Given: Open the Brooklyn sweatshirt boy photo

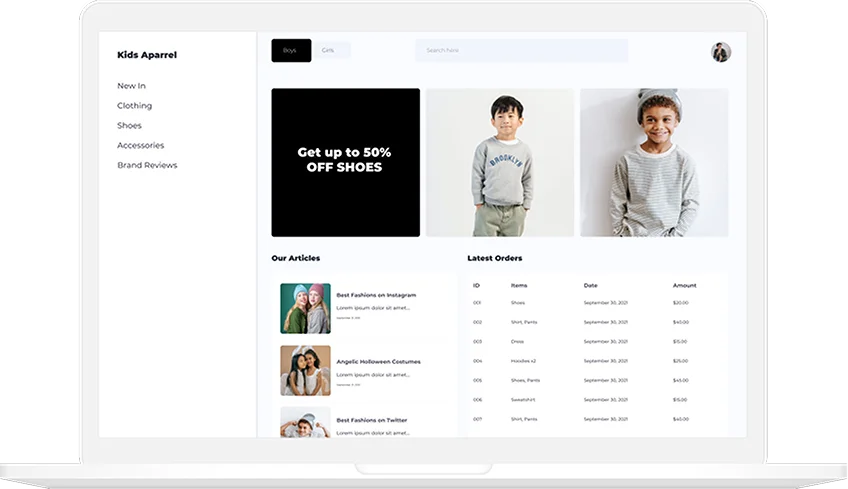Looking at the screenshot, I should tap(499, 162).
